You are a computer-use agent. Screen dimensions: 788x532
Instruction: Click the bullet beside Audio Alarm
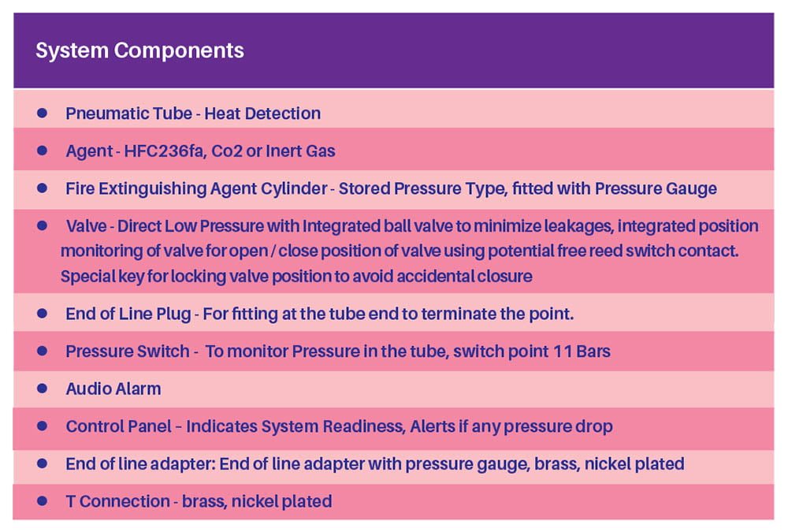(43, 389)
